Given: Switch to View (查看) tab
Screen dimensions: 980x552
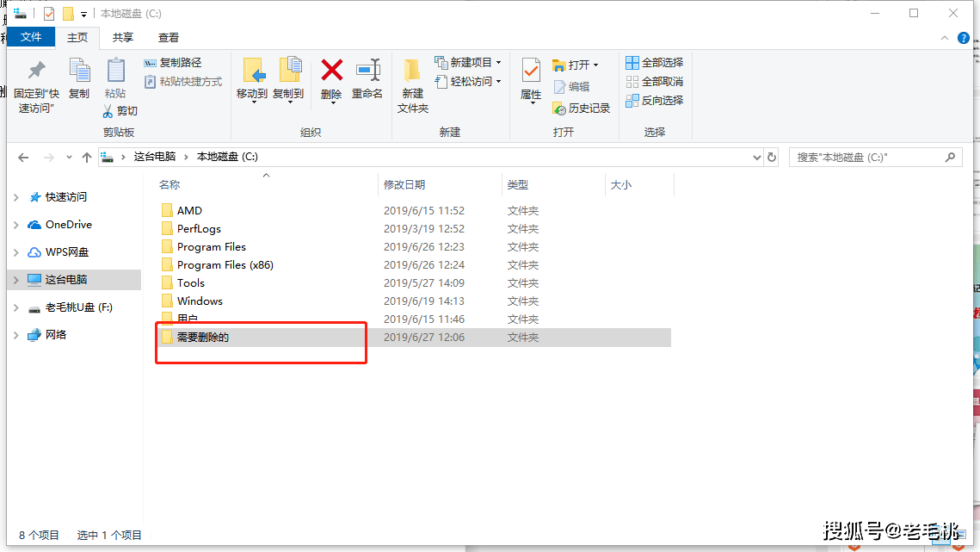Looking at the screenshot, I should pyautogui.click(x=168, y=38).
